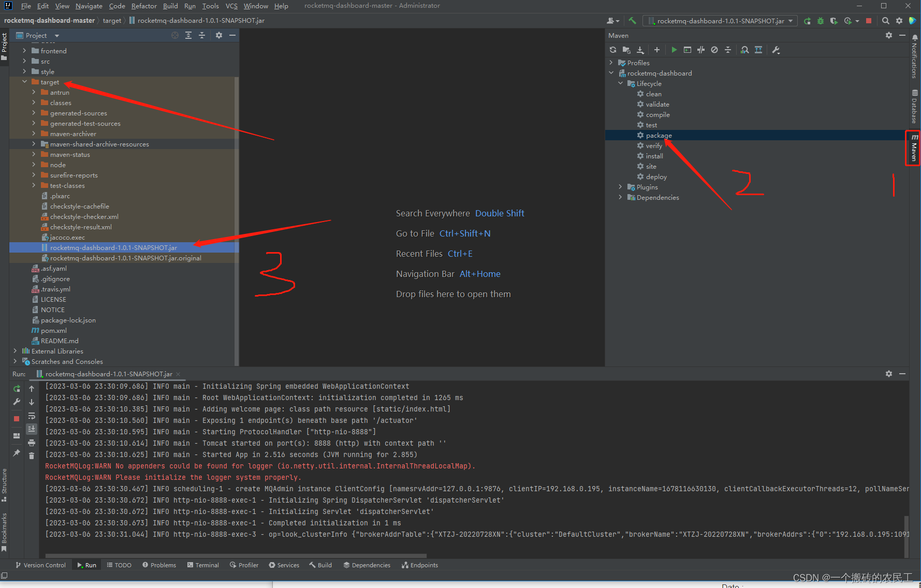
Task: Stop process in Run panel
Action: [17, 418]
